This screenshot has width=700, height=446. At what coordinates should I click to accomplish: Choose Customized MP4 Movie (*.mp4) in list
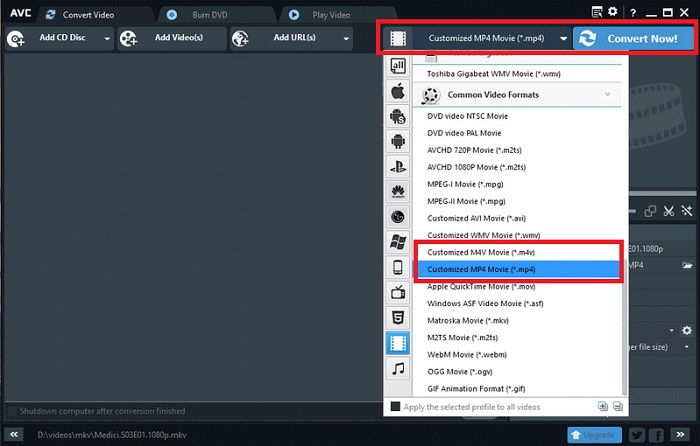pos(517,269)
